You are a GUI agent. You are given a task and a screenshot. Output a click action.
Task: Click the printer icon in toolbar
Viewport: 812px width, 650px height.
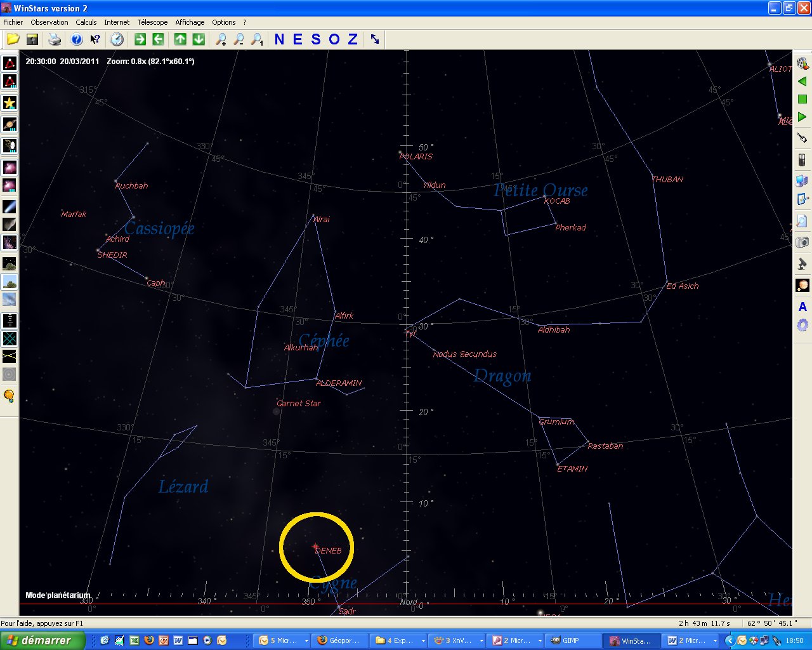click(55, 39)
